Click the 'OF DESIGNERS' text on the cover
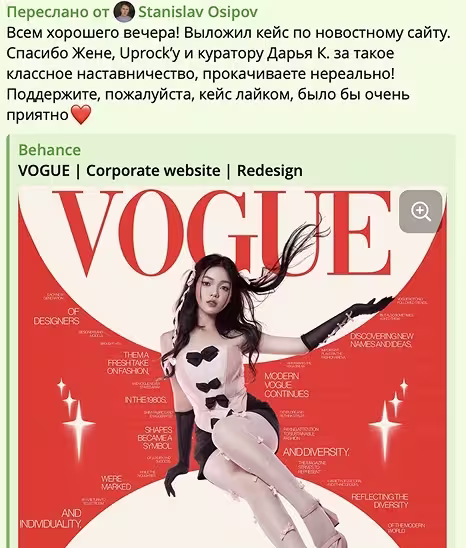Image resolution: width=466 pixels, height=548 pixels. 57,316
